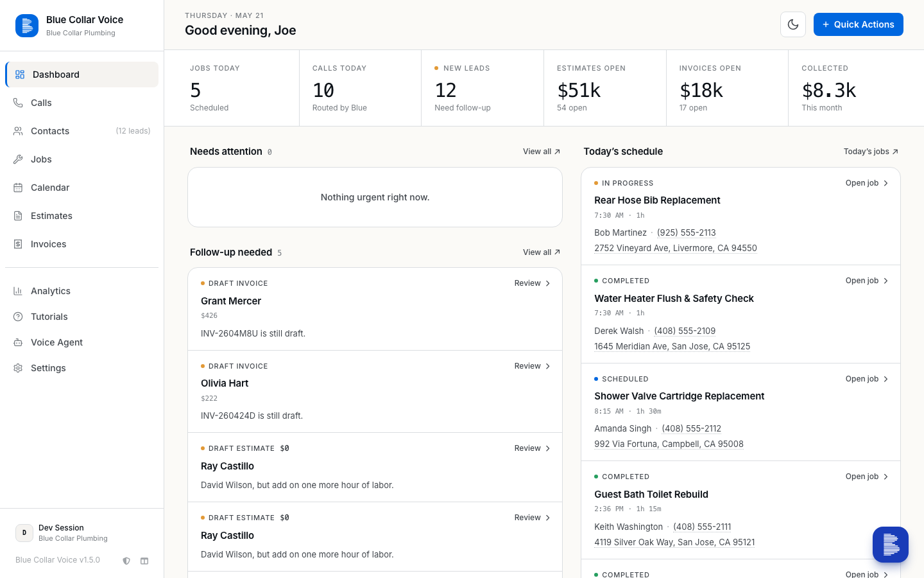Click the phone icon next to Calls
The width and height of the screenshot is (924, 578).
coord(18,103)
